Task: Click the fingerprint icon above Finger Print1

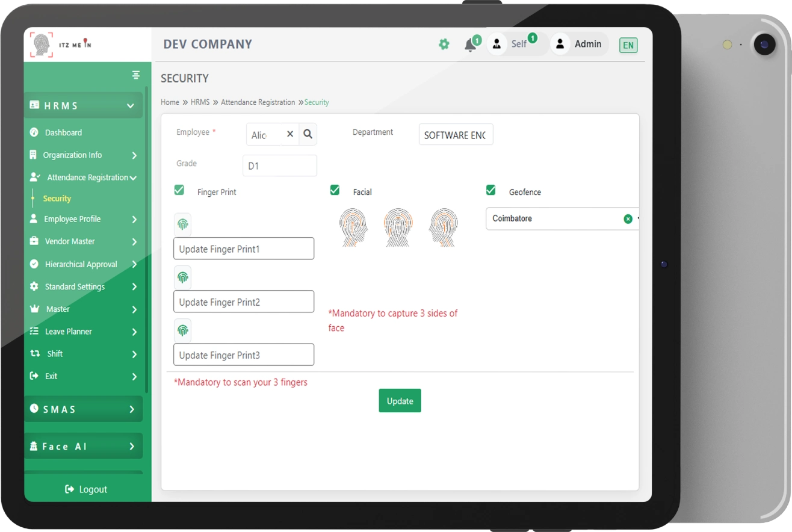Action: [182, 225]
